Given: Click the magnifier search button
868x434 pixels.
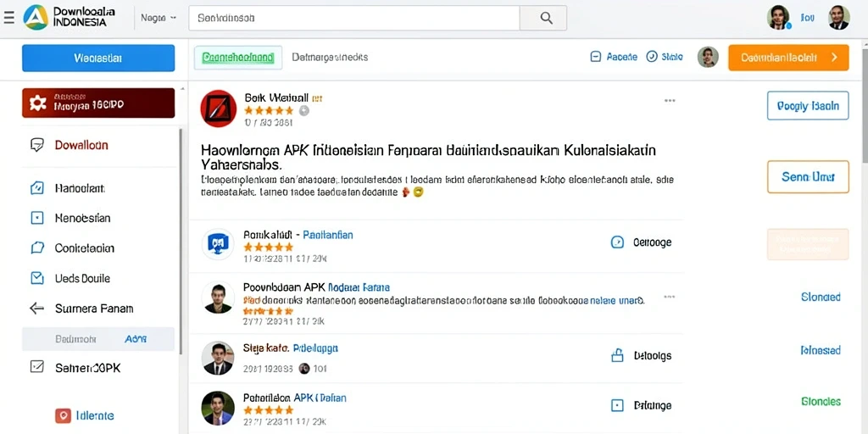Looking at the screenshot, I should click(546, 18).
